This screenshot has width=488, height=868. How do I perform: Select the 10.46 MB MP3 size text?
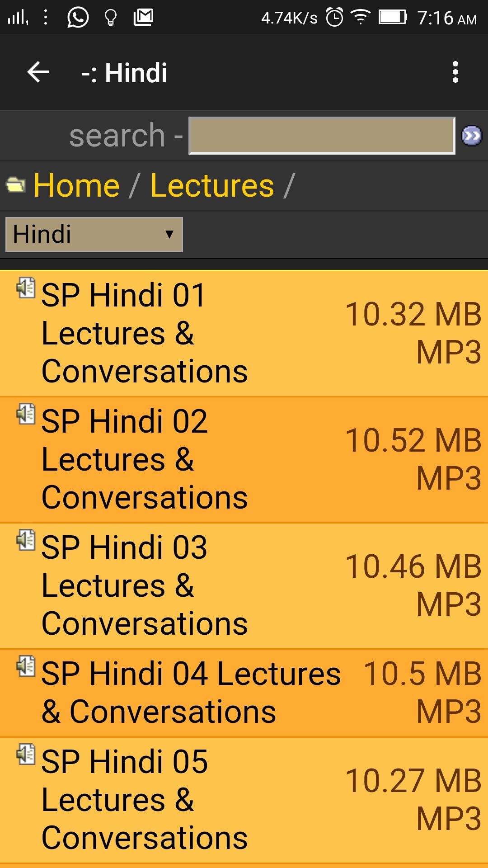413,585
